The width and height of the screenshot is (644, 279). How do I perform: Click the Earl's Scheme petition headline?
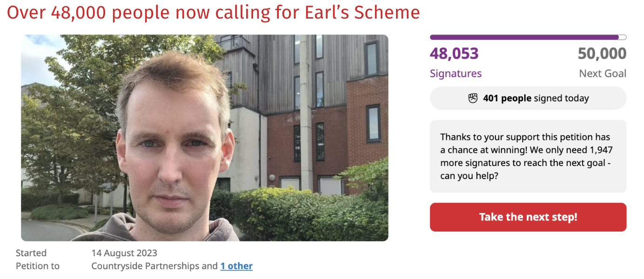[213, 13]
